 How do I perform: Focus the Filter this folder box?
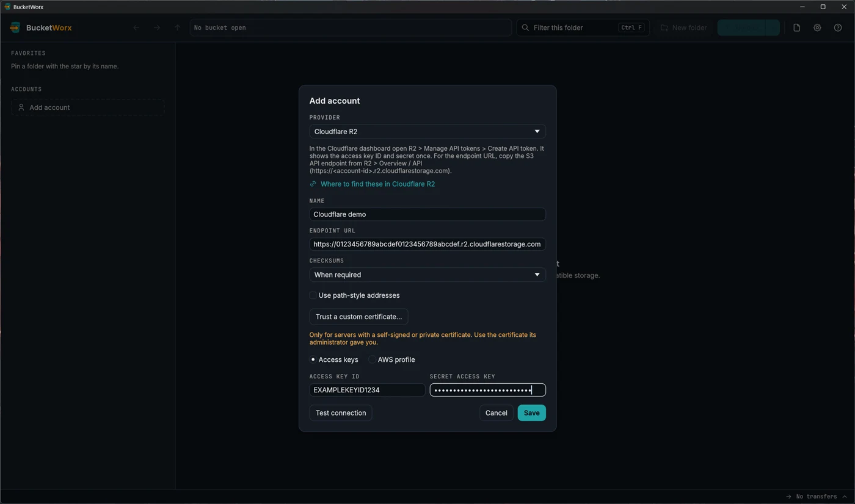(x=583, y=27)
